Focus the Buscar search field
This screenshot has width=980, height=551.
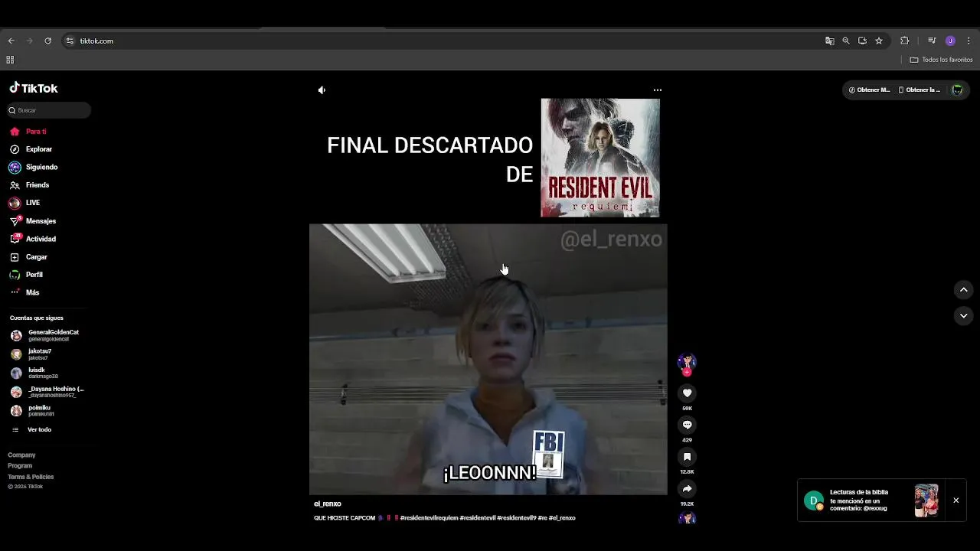coord(49,110)
